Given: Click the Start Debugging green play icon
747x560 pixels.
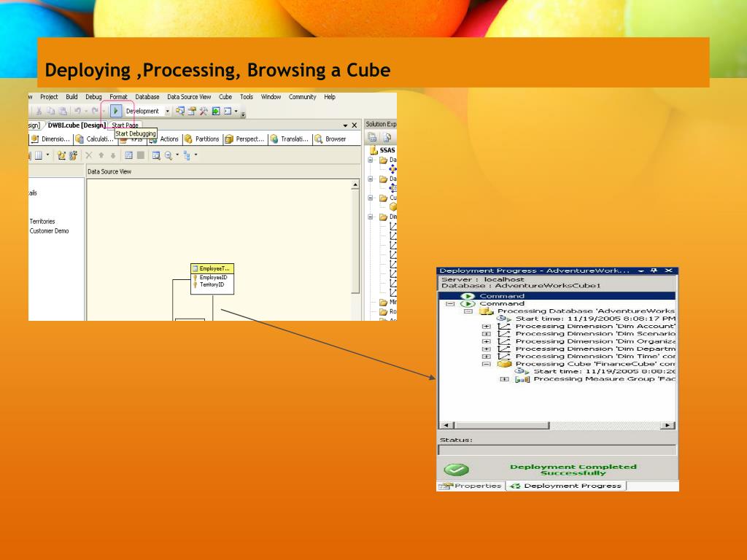Looking at the screenshot, I should [115, 111].
